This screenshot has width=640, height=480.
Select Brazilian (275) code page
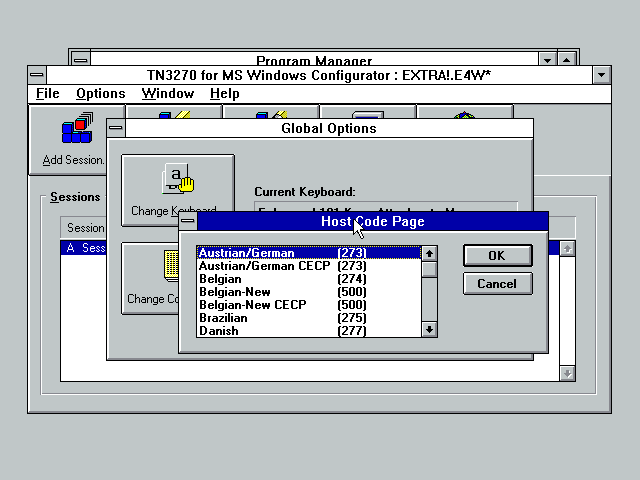point(309,318)
